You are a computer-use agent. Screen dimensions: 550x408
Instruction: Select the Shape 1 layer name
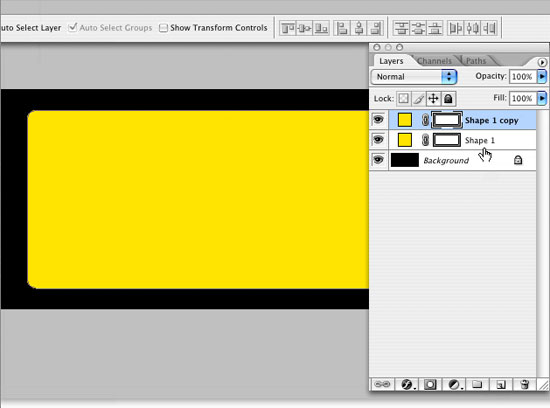pyautogui.click(x=480, y=141)
